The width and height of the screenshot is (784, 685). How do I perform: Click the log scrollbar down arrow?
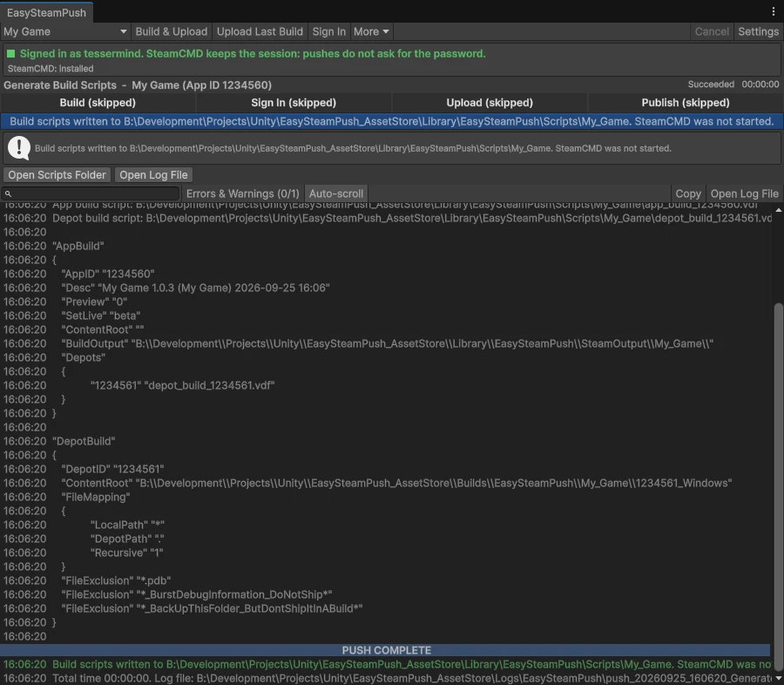(x=779, y=679)
